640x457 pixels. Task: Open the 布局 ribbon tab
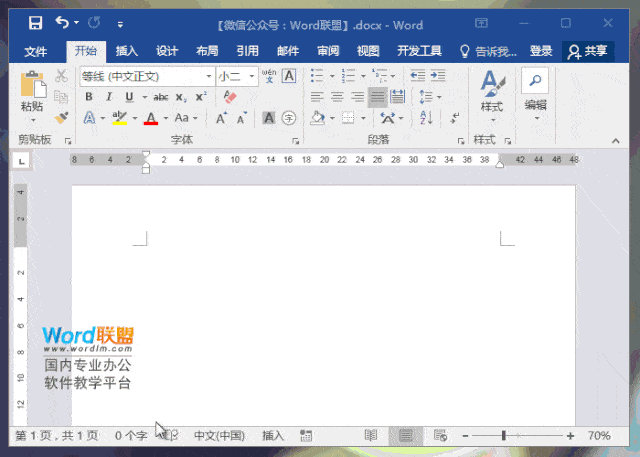[x=207, y=51]
